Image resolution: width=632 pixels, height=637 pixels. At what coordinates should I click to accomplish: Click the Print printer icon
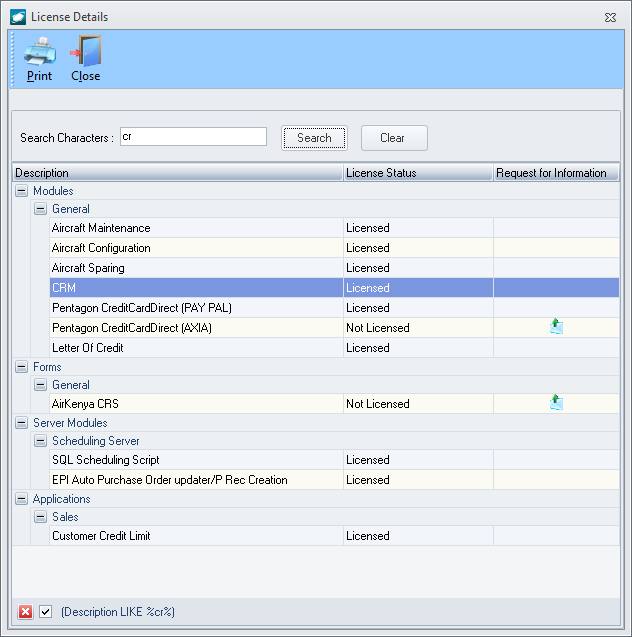click(x=39, y=52)
